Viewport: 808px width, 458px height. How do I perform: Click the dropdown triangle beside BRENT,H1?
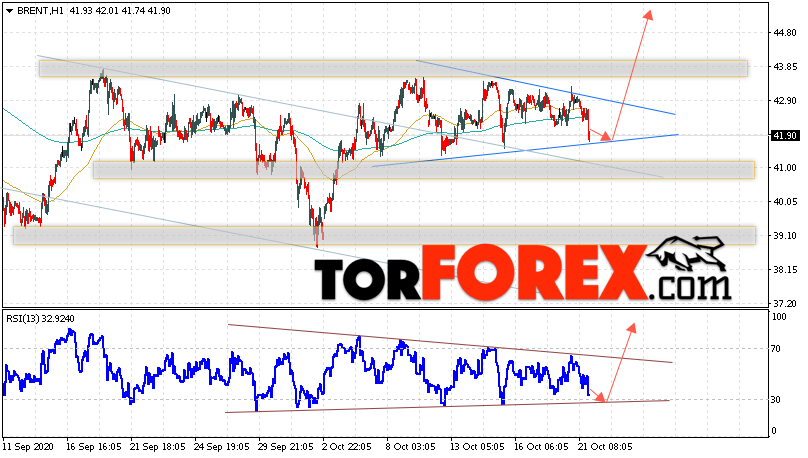click(x=9, y=11)
